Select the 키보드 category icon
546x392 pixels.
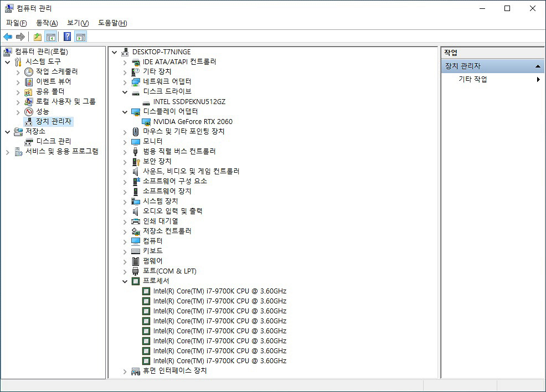coord(136,251)
